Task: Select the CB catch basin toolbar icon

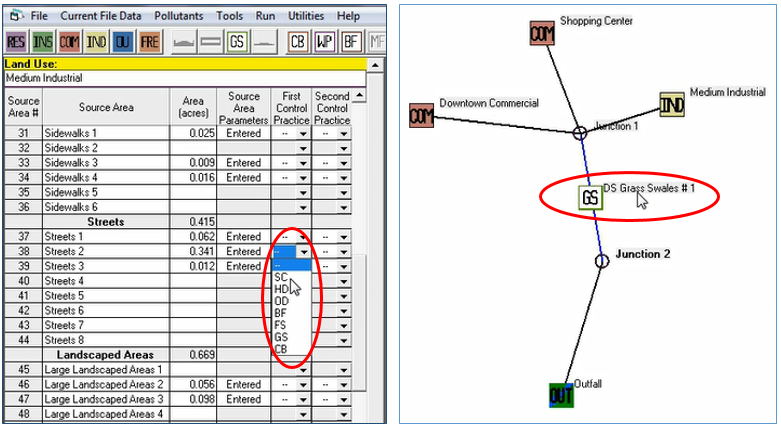Action: point(298,42)
